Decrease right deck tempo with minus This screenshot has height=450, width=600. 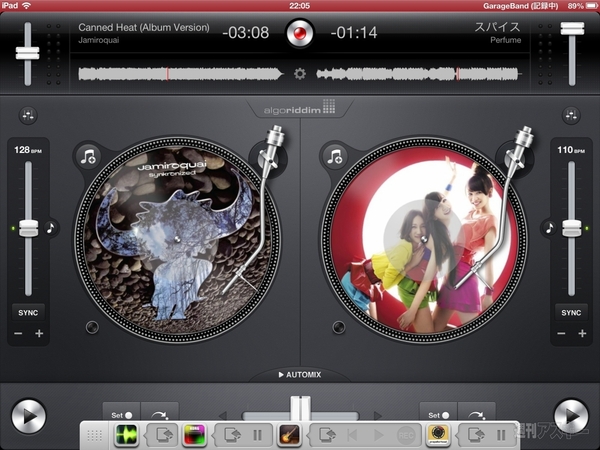pos(561,334)
